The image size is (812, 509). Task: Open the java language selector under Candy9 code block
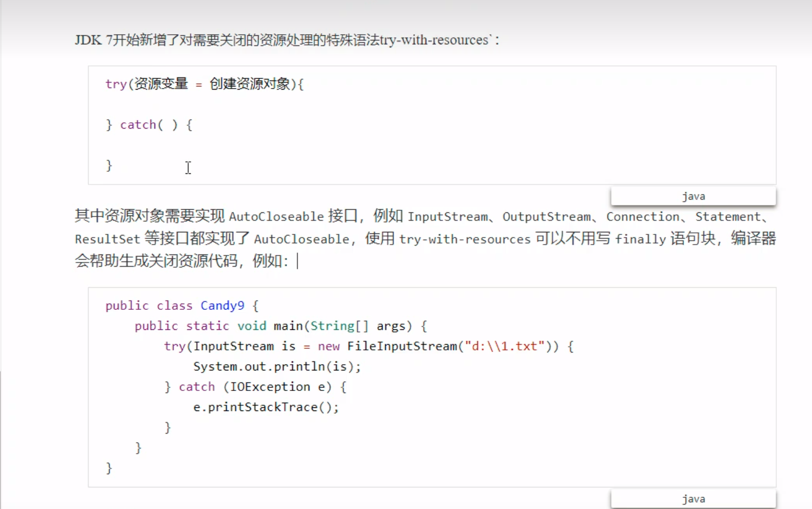693,499
